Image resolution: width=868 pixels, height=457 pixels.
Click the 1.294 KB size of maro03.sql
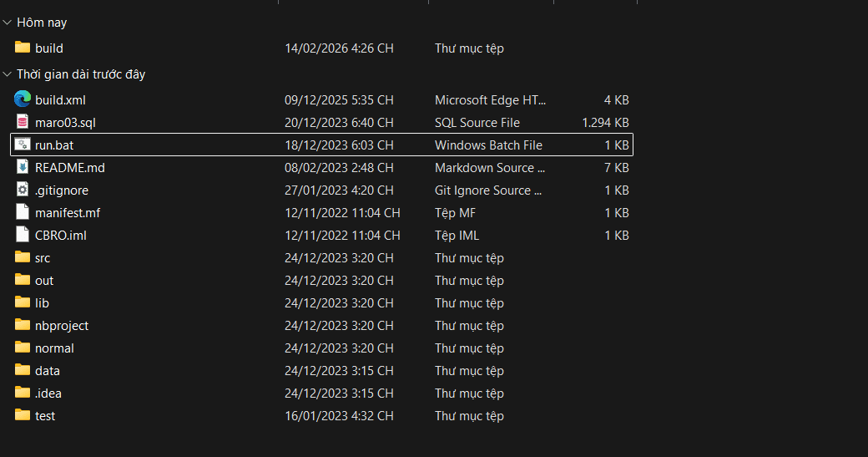(x=605, y=123)
